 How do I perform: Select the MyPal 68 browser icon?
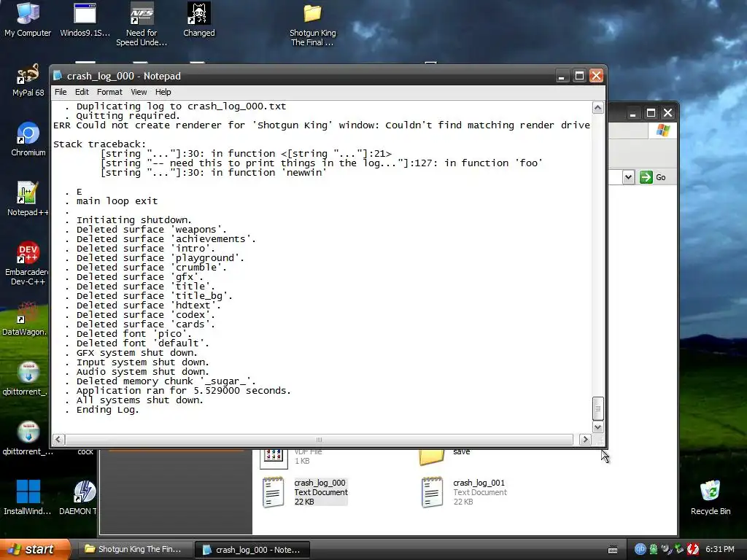click(x=28, y=80)
